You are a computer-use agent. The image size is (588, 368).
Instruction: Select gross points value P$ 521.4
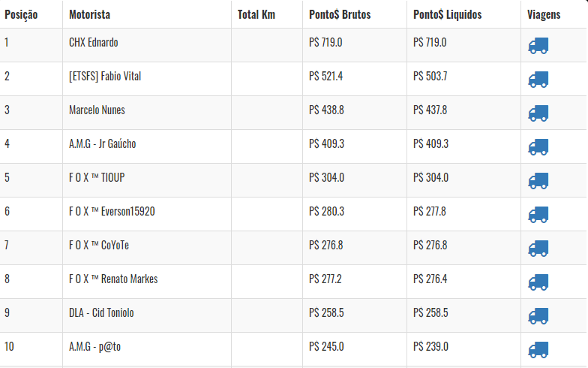(x=325, y=77)
